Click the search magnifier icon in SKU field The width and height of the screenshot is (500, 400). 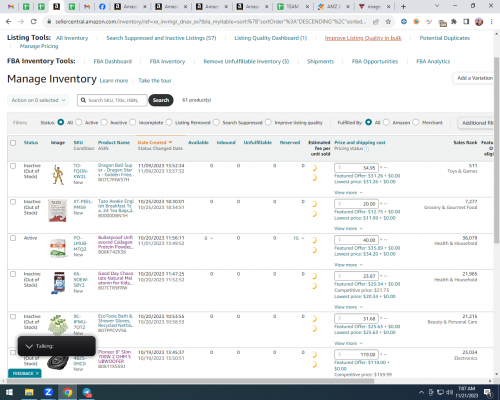tap(83, 100)
